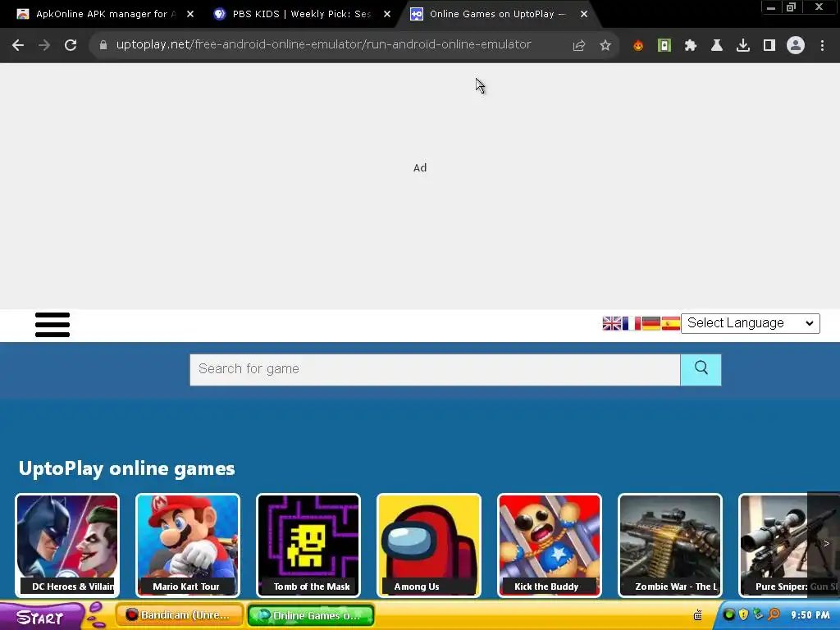
Task: Show browser downloads
Action: pyautogui.click(x=742, y=46)
